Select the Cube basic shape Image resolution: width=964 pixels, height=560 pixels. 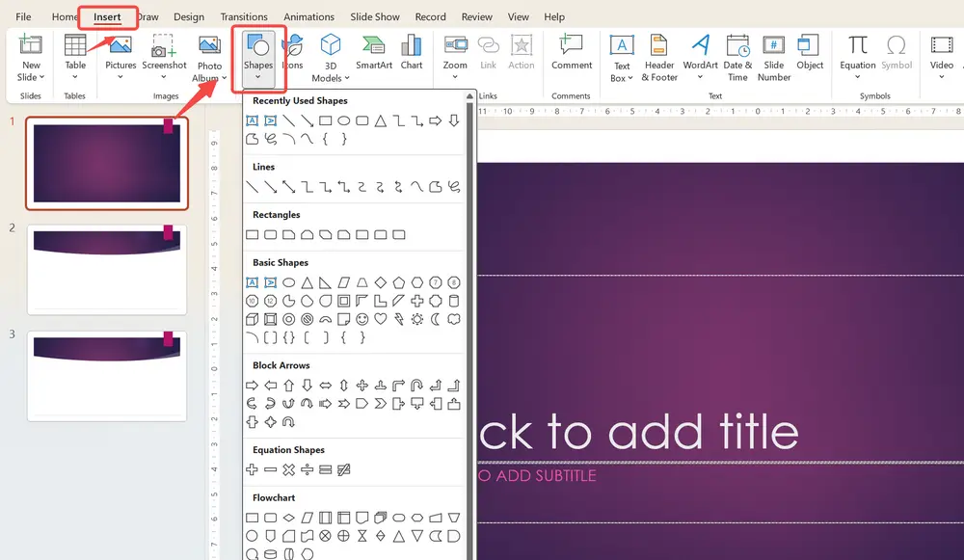[252, 320]
